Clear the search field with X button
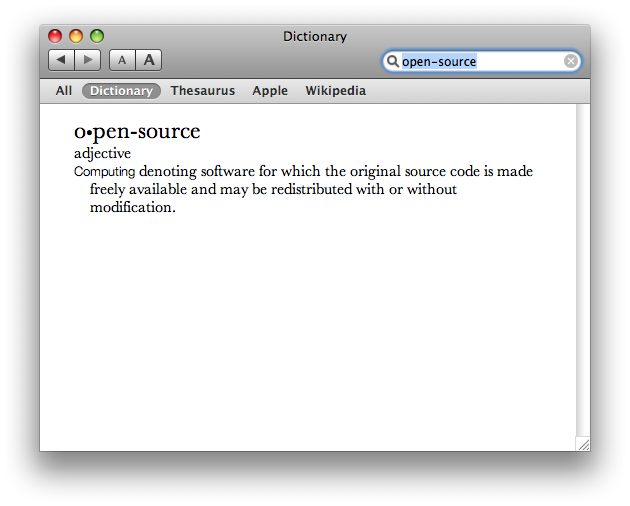630x506 pixels. [x=571, y=61]
